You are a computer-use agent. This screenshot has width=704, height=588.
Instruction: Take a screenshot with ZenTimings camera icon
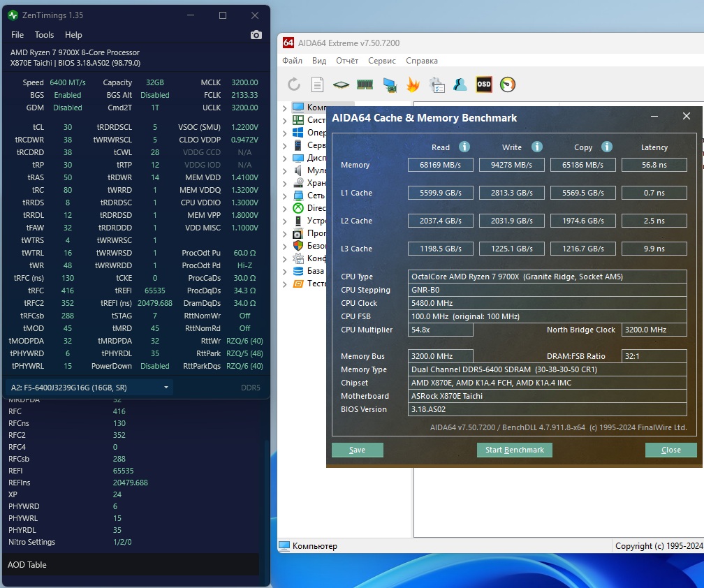coord(256,35)
